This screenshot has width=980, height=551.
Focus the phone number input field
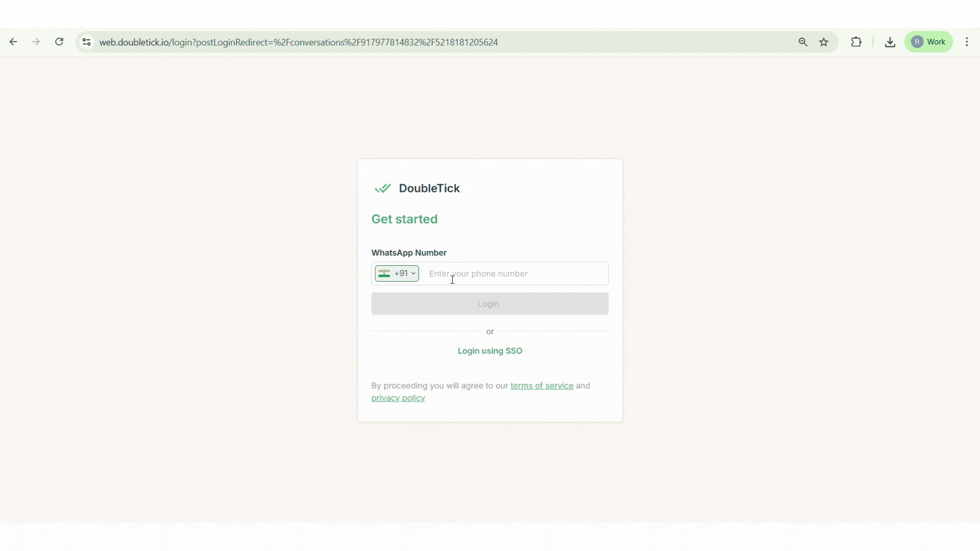(516, 273)
